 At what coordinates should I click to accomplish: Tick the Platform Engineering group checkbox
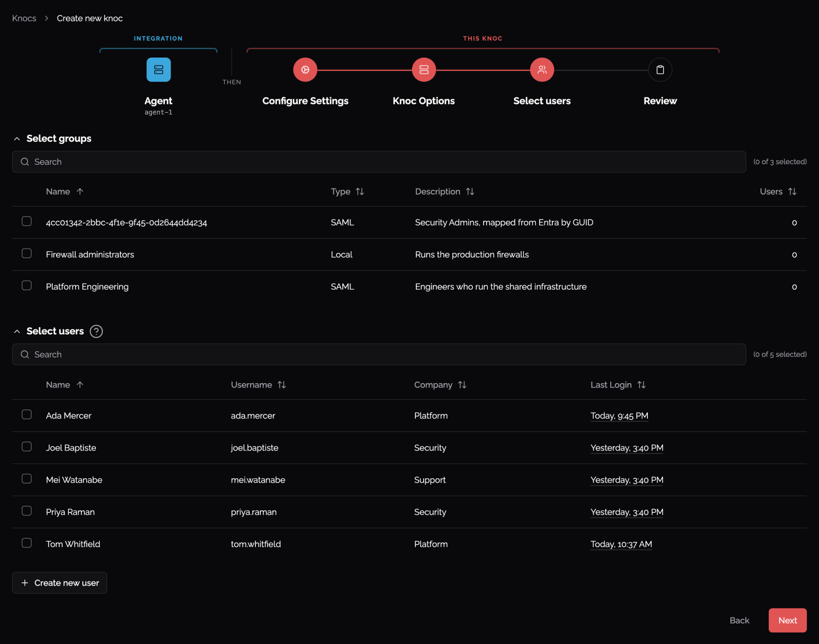27,286
